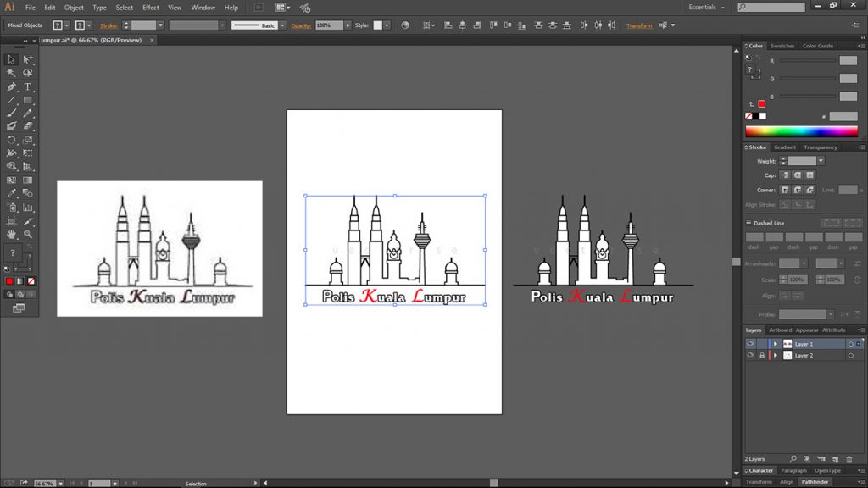Select the Blob Brush tool
Viewport: 868px width, 488px height.
coord(11,126)
